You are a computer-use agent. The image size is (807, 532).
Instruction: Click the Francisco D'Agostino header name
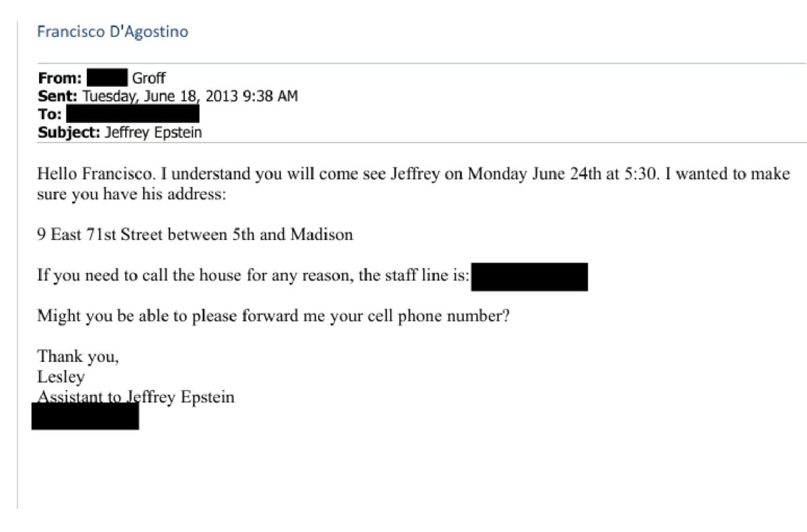112,32
